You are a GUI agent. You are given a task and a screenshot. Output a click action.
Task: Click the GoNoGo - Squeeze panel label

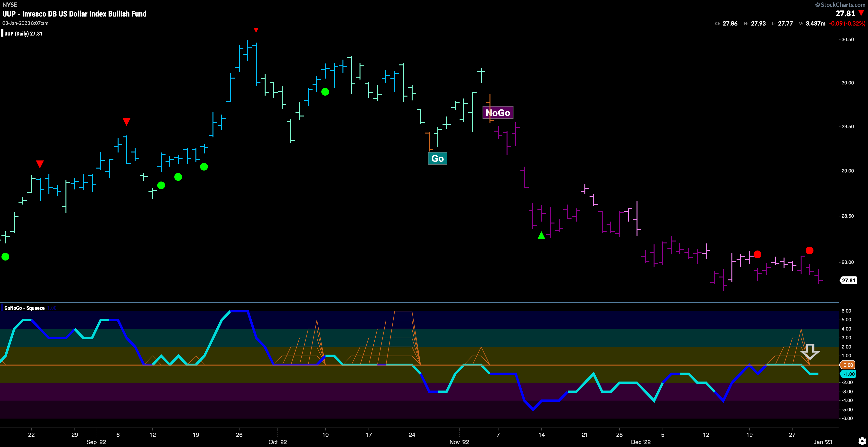pyautogui.click(x=24, y=308)
